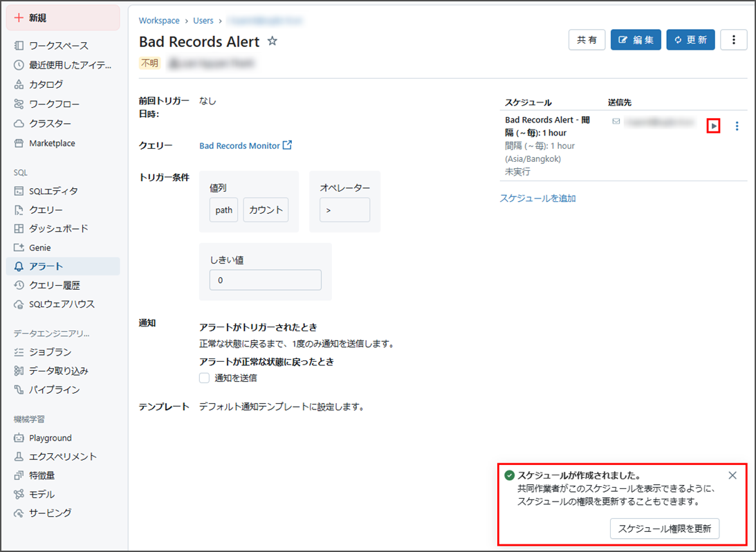The image size is (756, 552).
Task: Open the schedule's three-dot options menu
Action: coord(737,126)
